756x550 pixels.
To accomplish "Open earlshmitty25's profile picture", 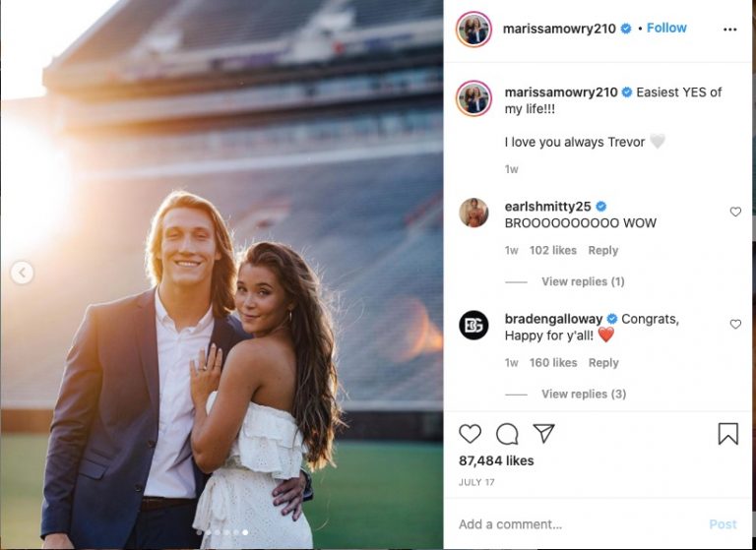I will 473,213.
